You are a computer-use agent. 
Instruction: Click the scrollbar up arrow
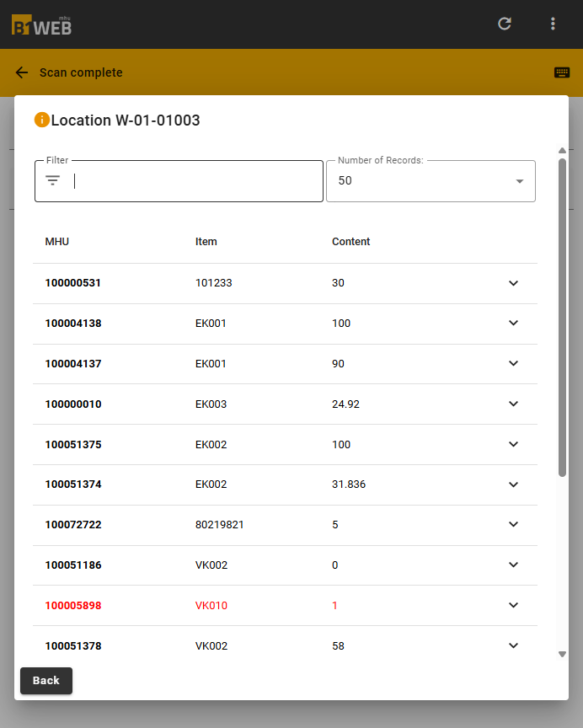[x=562, y=151]
